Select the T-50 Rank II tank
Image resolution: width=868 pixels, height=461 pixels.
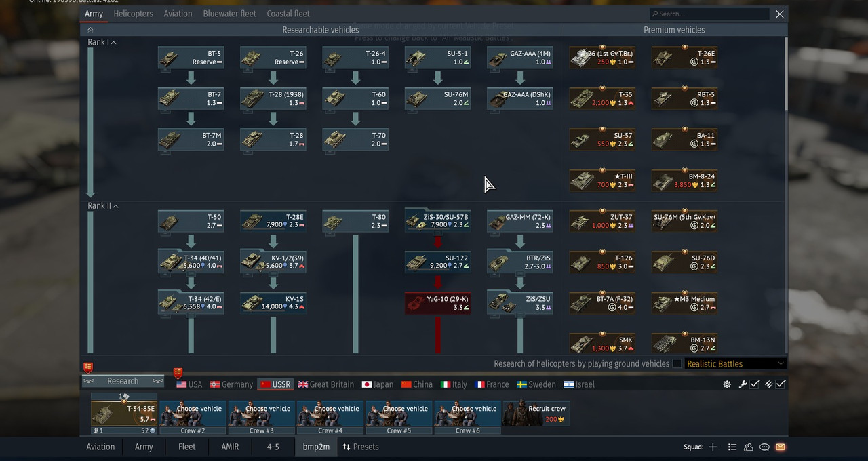[x=191, y=221]
